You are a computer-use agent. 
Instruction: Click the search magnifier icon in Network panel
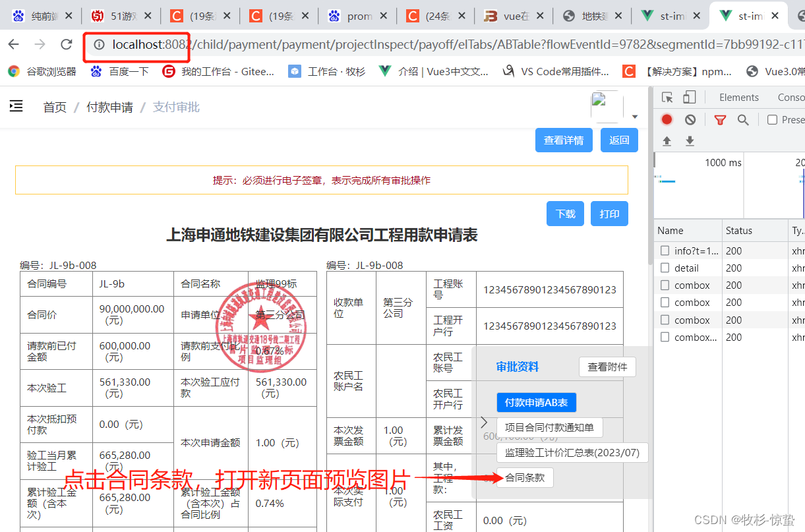click(x=742, y=119)
